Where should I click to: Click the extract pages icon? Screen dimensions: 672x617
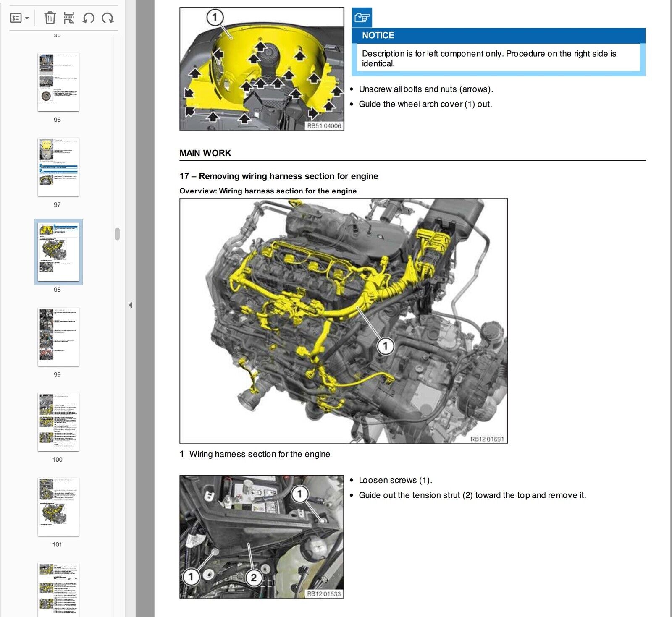point(69,18)
